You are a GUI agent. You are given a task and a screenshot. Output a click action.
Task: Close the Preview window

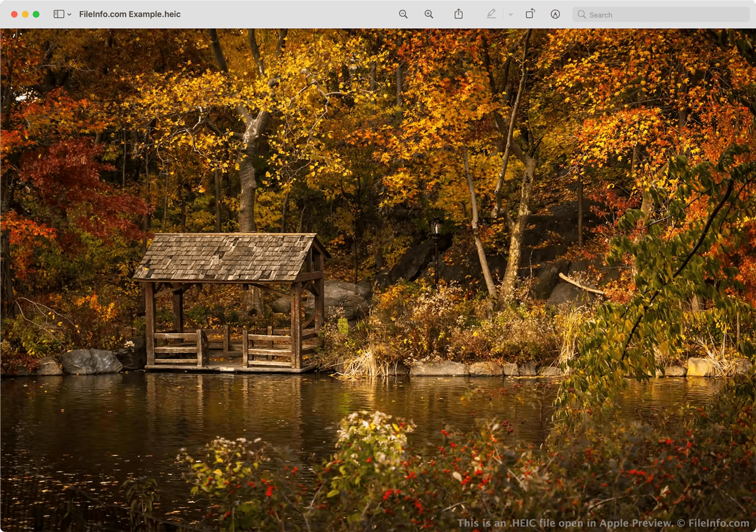click(x=14, y=14)
